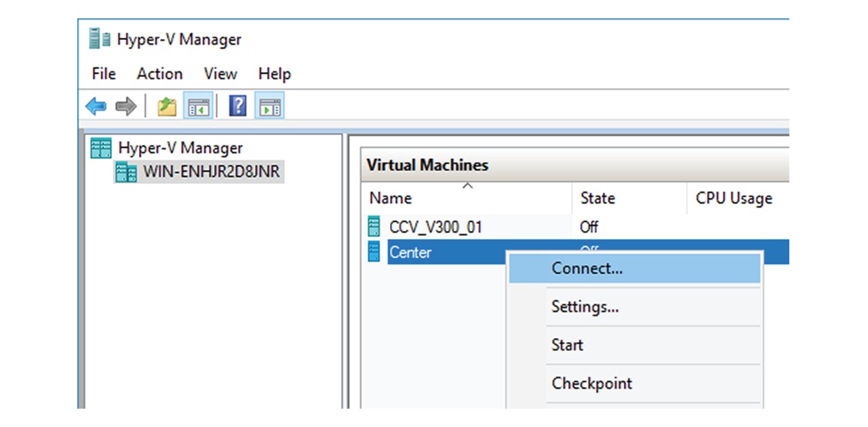Sort by the State column header
Viewport: 868px width, 427px height.
click(629, 198)
